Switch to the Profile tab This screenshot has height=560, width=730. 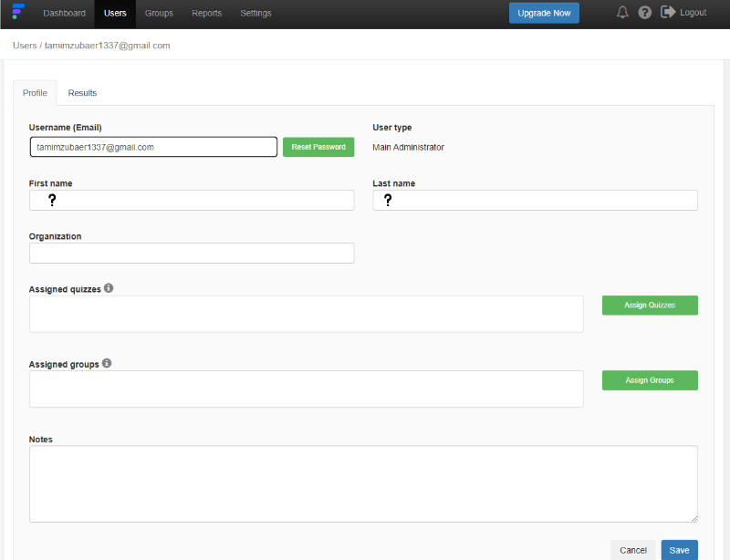(35, 93)
